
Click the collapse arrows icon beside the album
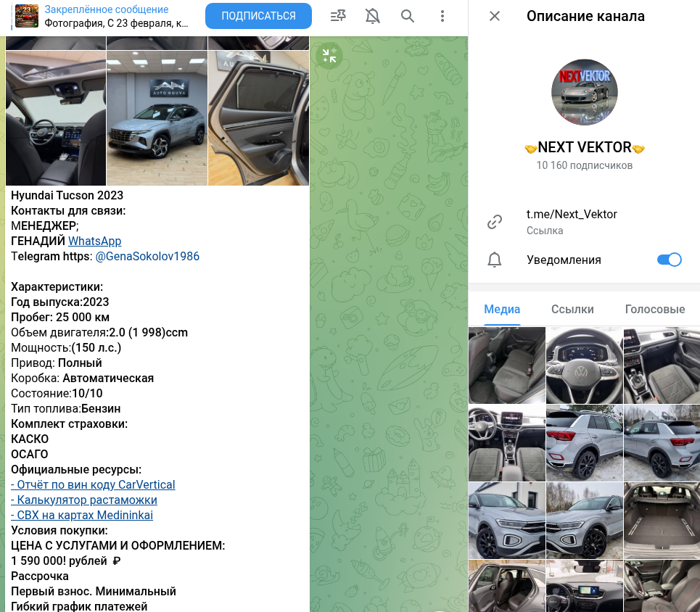[329, 56]
